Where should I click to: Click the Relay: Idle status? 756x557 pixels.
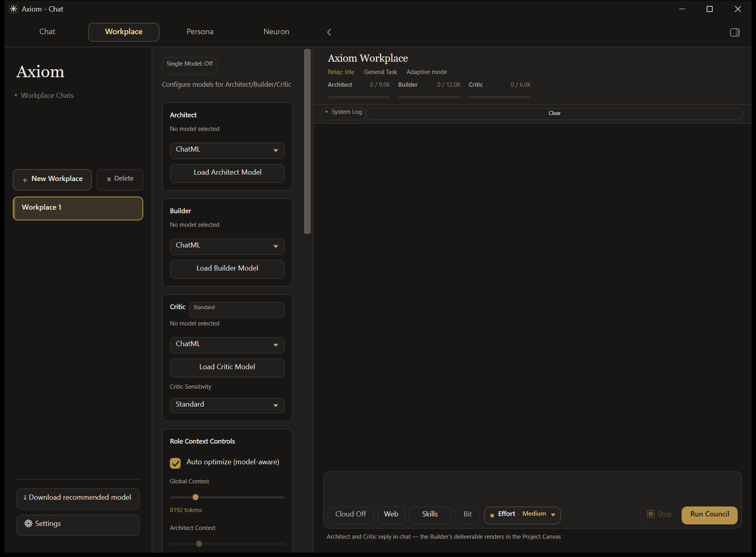[341, 72]
